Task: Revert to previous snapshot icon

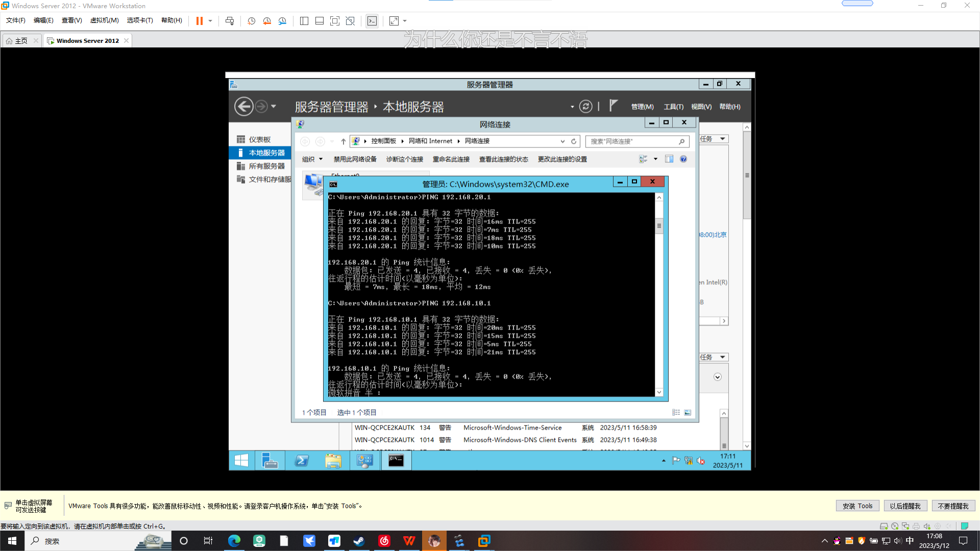Action: pyautogui.click(x=267, y=21)
